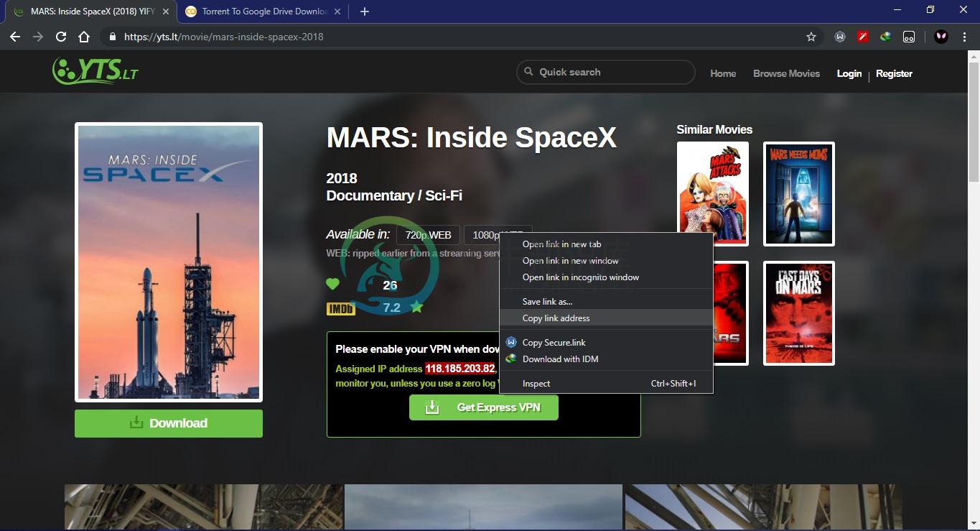The image size is (980, 531).
Task: Click the padlock site security icon
Action: (x=112, y=37)
